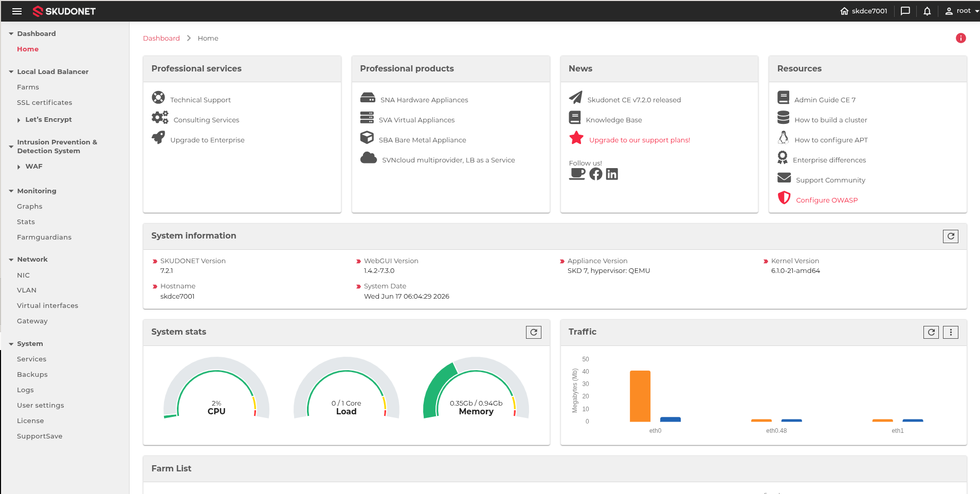Click the Consulting Services gears icon

coord(160,117)
